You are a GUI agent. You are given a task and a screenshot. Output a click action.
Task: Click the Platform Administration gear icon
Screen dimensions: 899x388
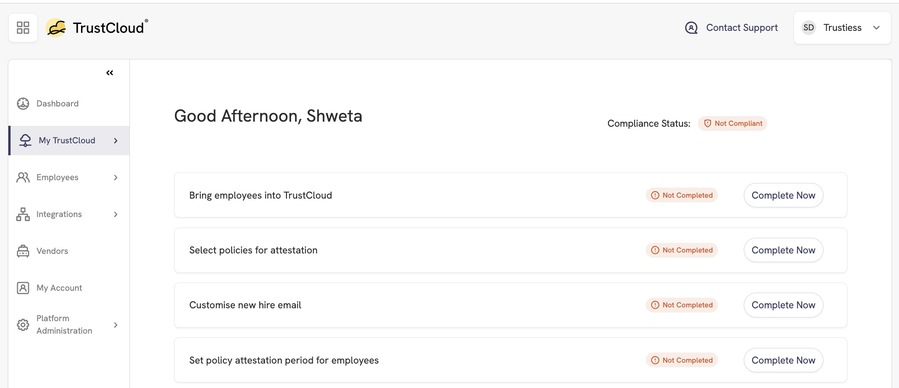(23, 325)
